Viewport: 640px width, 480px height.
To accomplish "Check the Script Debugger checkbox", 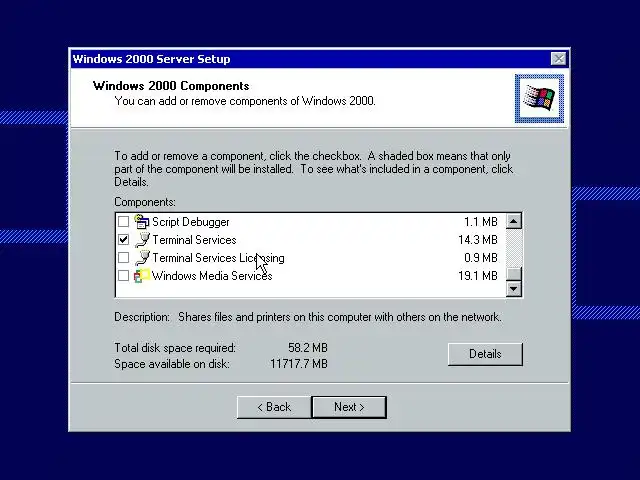I will 123,222.
